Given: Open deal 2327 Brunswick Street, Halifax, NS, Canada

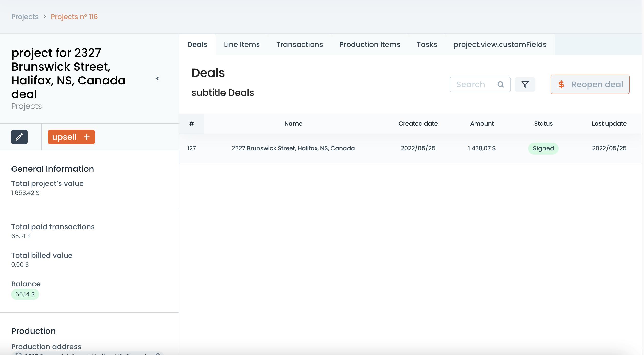Looking at the screenshot, I should pos(293,148).
